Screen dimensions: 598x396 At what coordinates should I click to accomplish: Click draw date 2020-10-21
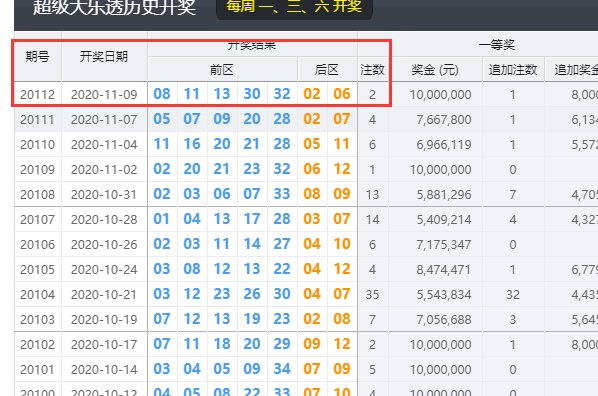point(104,295)
